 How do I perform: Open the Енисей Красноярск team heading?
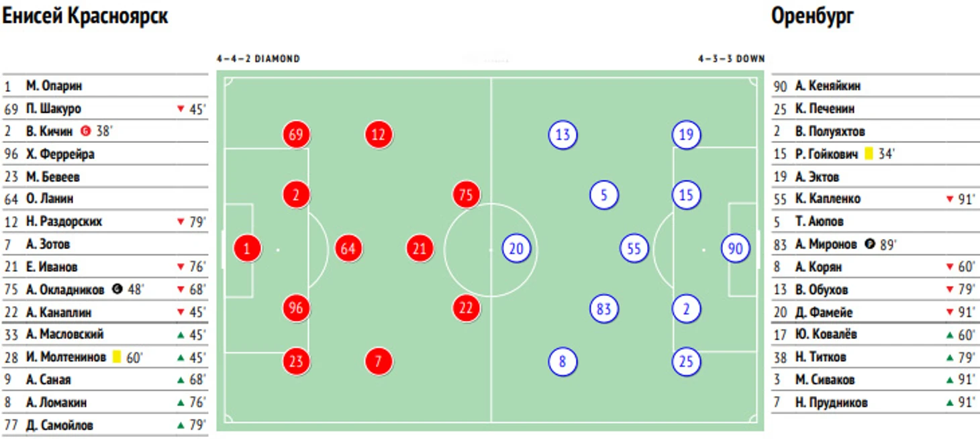coord(85,16)
